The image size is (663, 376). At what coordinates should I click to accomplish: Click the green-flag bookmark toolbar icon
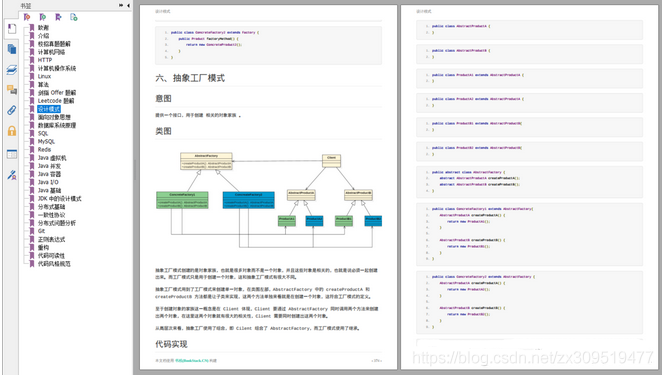click(42, 17)
